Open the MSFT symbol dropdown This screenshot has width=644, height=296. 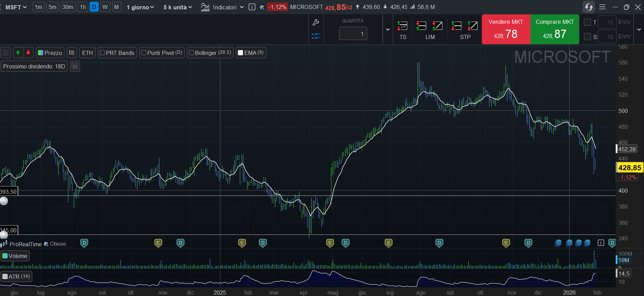[16, 7]
